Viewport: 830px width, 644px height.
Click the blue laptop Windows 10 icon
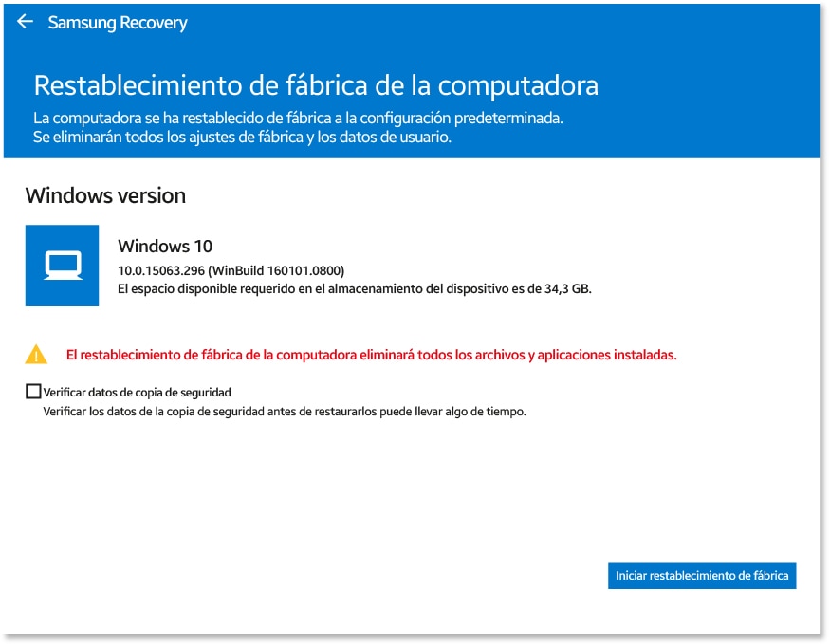[62, 266]
